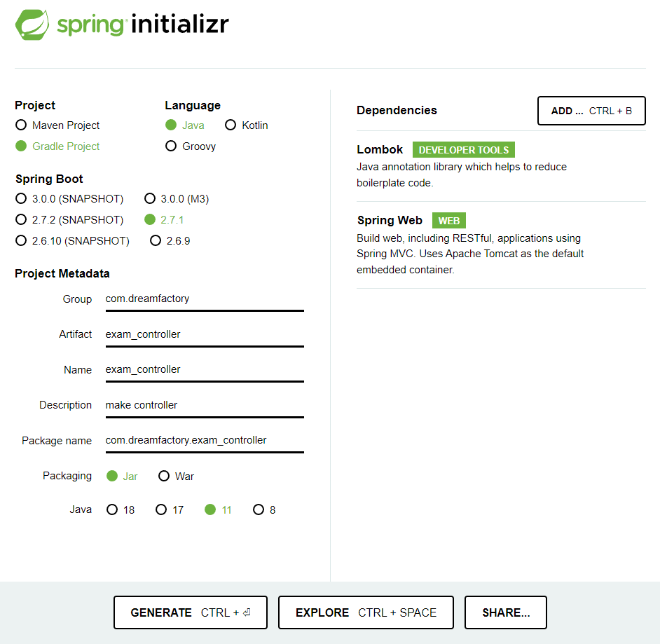Click the EXPLORE project button

point(366,612)
